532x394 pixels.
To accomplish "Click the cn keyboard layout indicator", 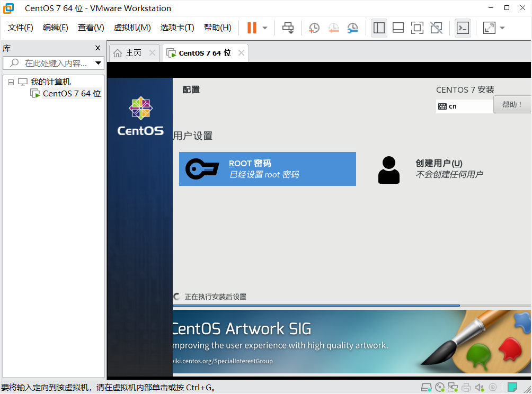I will (x=465, y=106).
